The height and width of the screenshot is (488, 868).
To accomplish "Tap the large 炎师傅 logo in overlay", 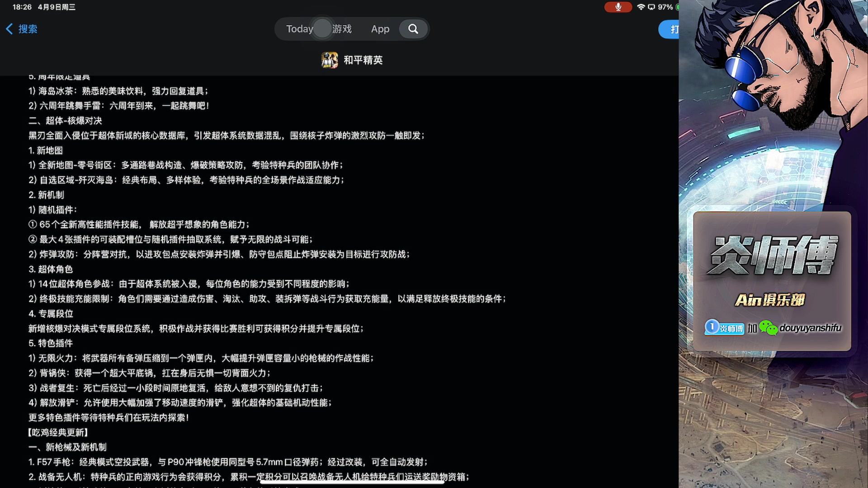I will (x=772, y=255).
